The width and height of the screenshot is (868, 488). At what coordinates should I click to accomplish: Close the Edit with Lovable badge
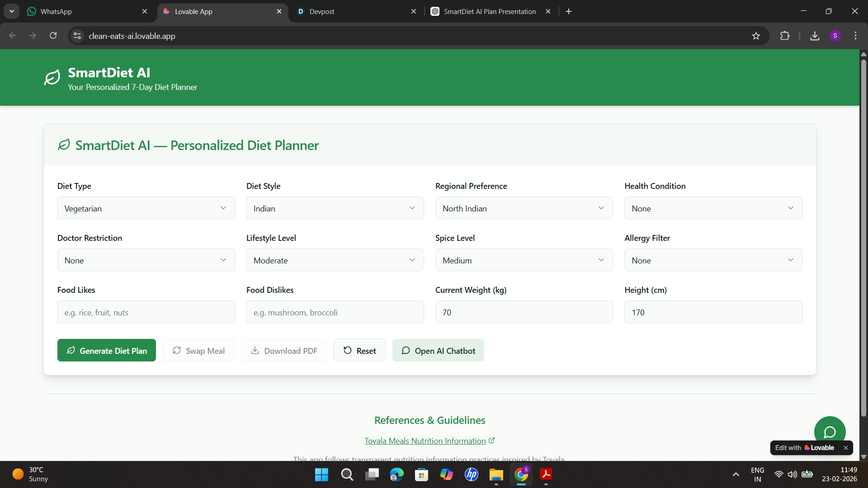tap(845, 448)
